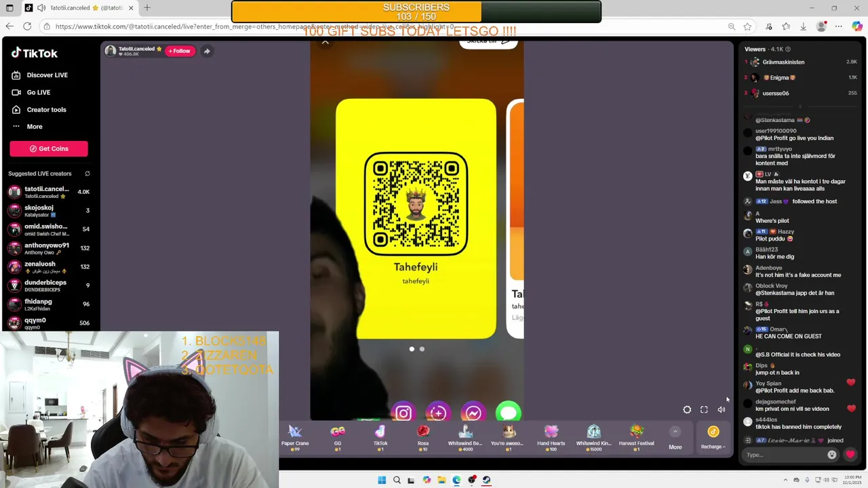Image resolution: width=868 pixels, height=488 pixels.
Task: Click host avatar Tatotii.canceled
Action: click(x=111, y=51)
